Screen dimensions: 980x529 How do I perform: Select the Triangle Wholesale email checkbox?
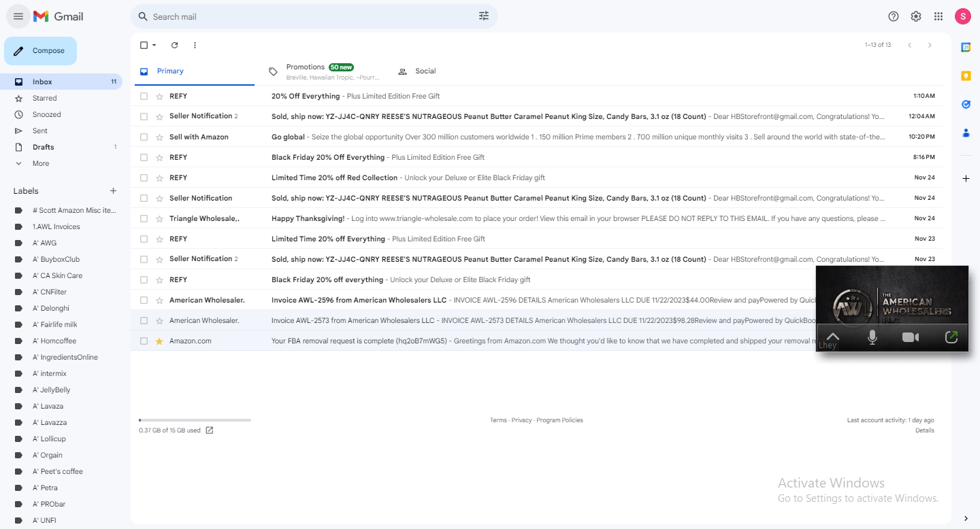coord(144,219)
